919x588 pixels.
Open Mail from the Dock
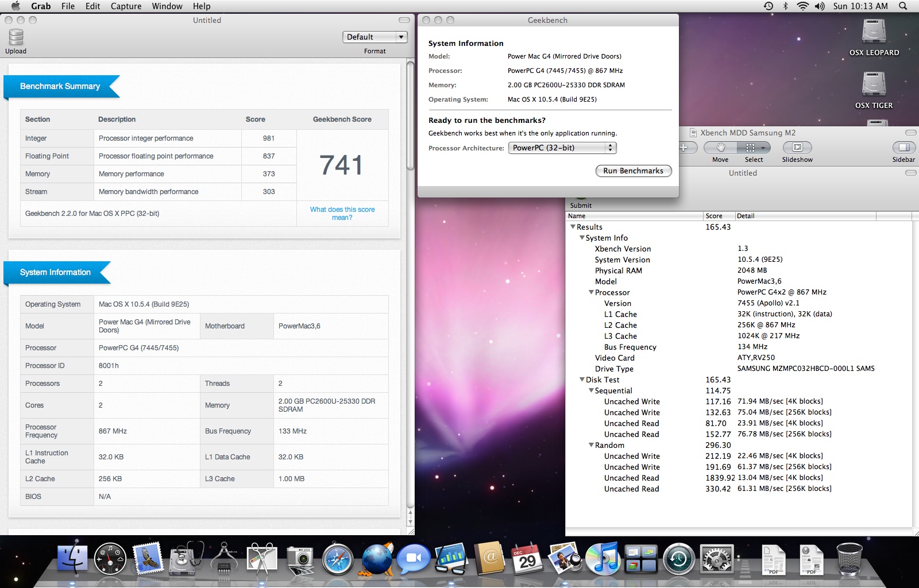point(148,559)
